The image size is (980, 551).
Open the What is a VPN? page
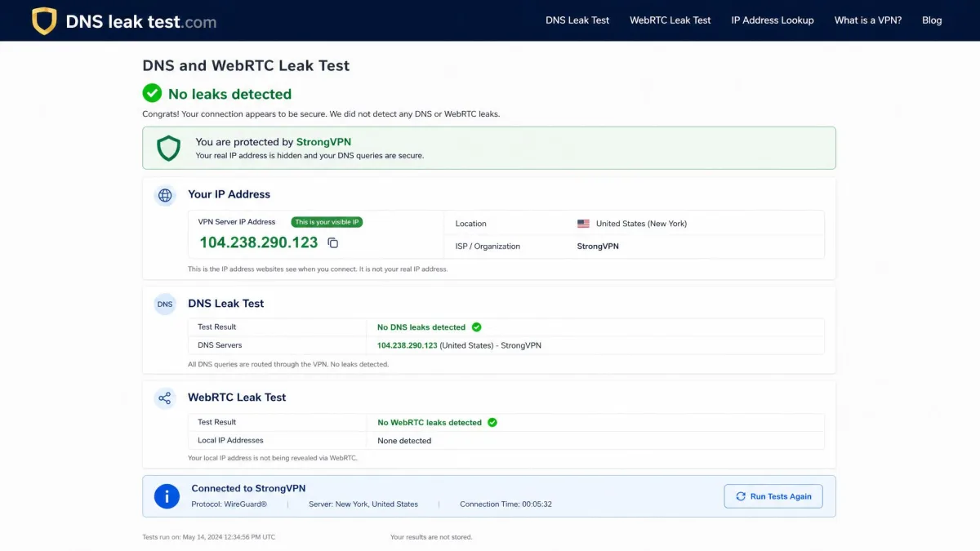coord(868,20)
